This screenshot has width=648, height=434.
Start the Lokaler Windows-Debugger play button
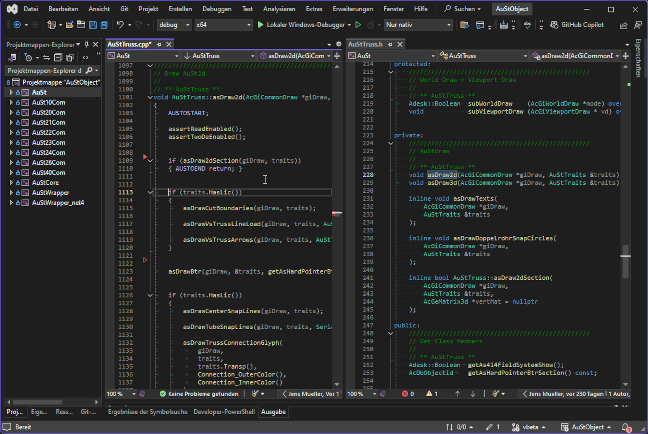(259, 23)
